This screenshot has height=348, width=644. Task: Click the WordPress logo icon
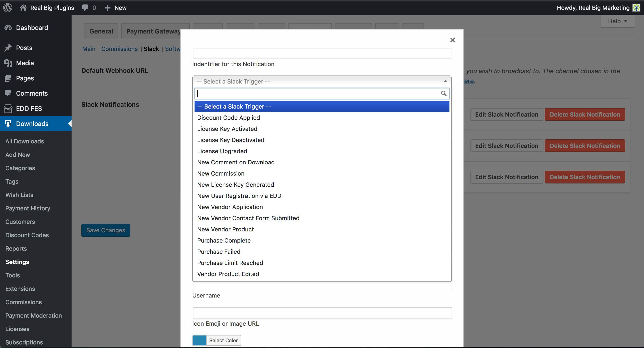click(8, 8)
